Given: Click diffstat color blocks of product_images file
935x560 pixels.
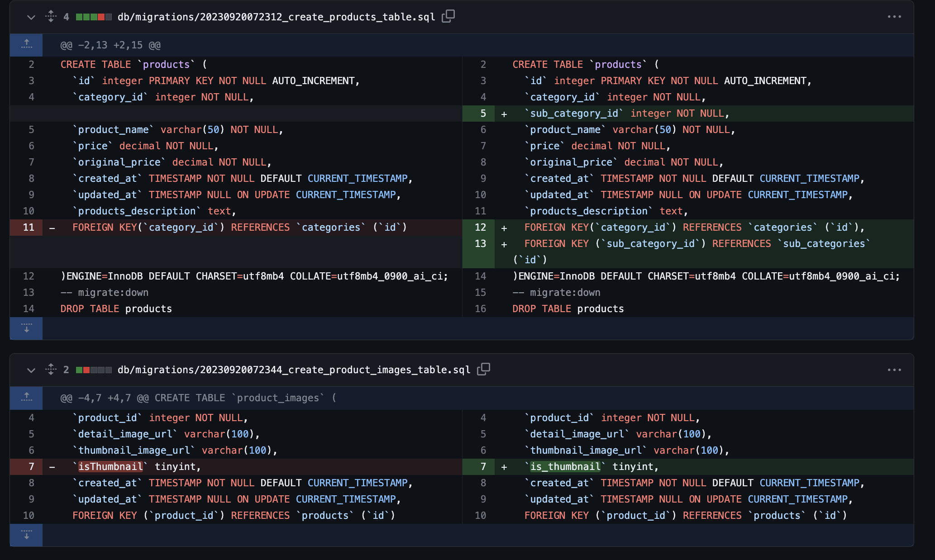Looking at the screenshot, I should point(94,370).
